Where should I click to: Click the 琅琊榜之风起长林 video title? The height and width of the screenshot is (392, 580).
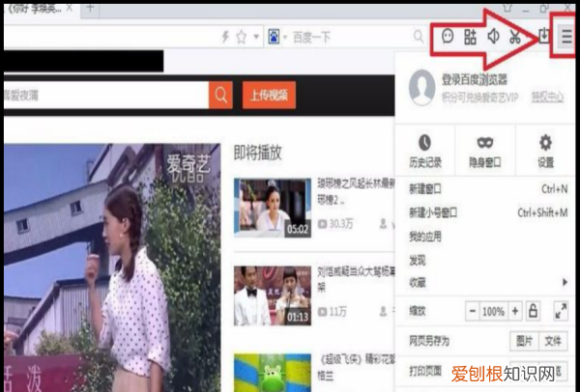(356, 192)
